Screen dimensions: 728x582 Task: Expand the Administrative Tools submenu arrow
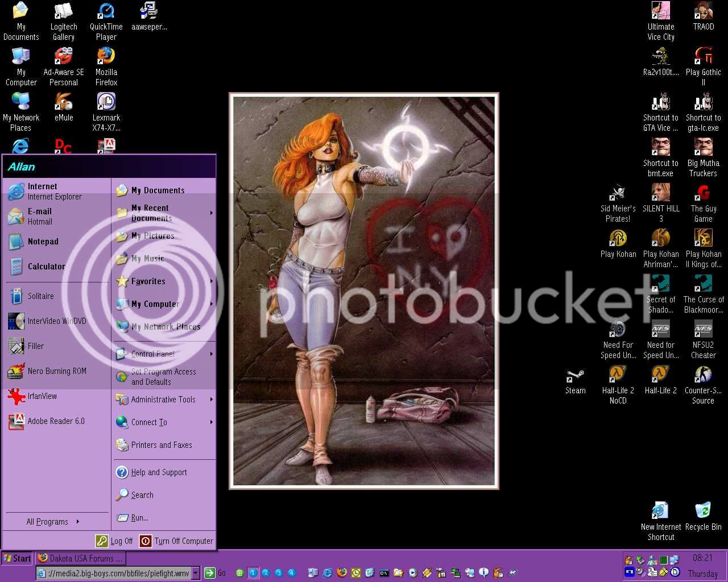click(x=212, y=400)
